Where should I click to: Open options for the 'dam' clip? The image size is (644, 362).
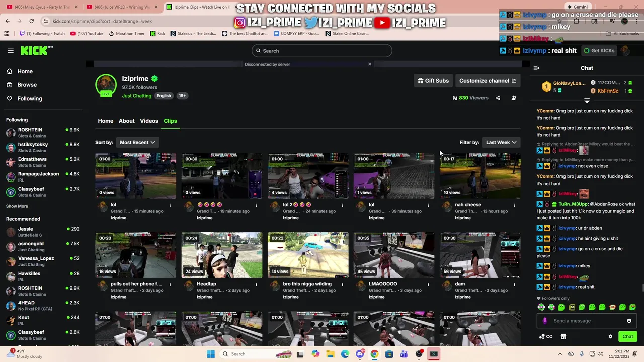click(x=514, y=284)
